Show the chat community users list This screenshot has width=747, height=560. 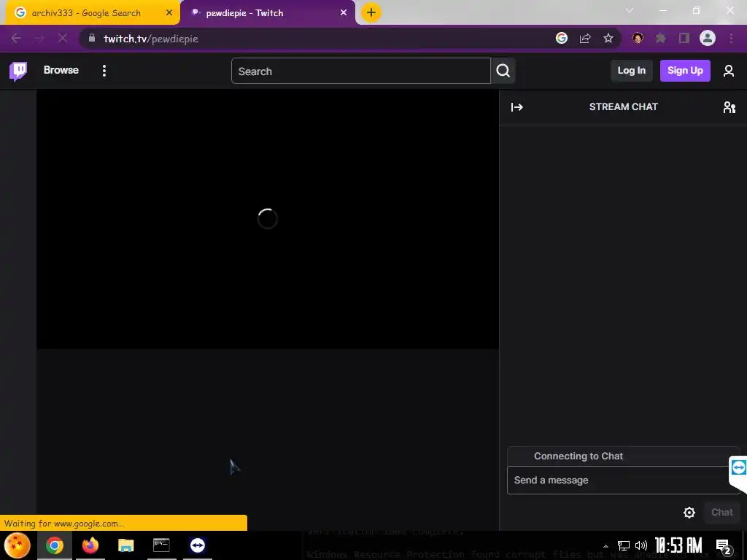[729, 107]
